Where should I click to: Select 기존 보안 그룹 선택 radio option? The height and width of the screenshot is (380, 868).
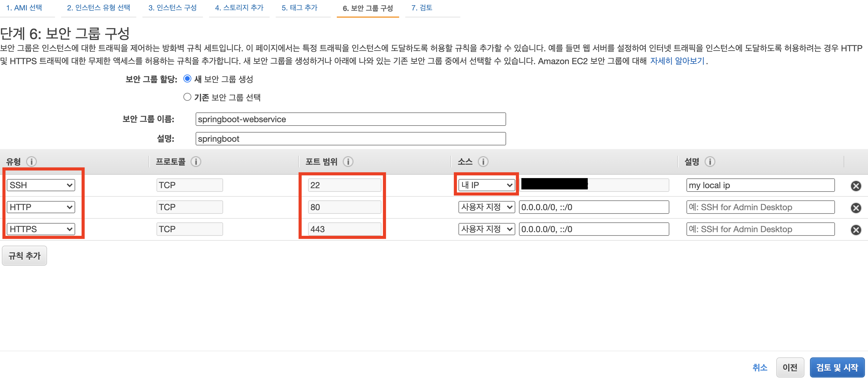(187, 97)
